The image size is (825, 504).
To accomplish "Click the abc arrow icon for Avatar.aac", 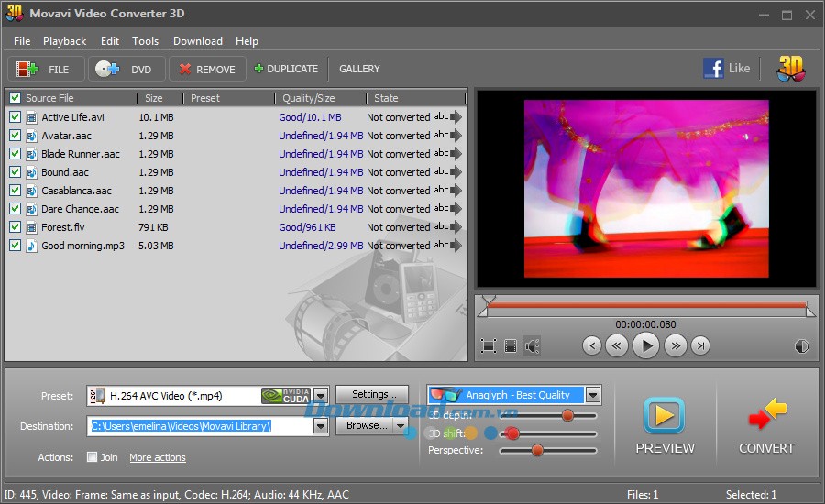I will tap(447, 136).
